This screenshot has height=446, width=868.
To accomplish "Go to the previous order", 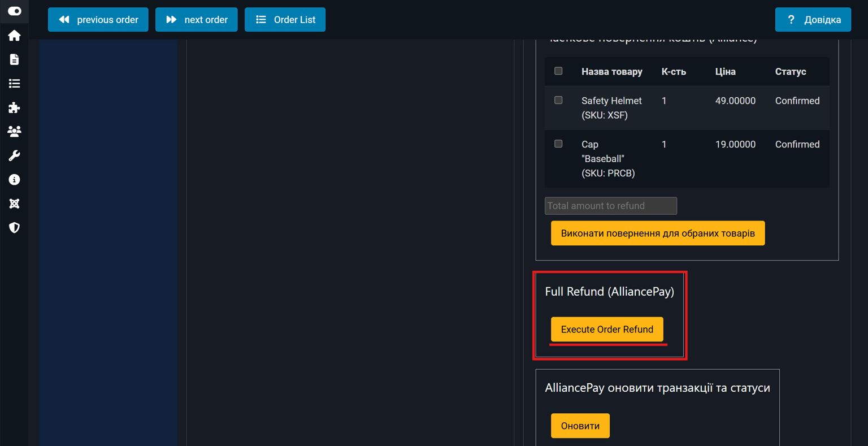I will [x=98, y=20].
